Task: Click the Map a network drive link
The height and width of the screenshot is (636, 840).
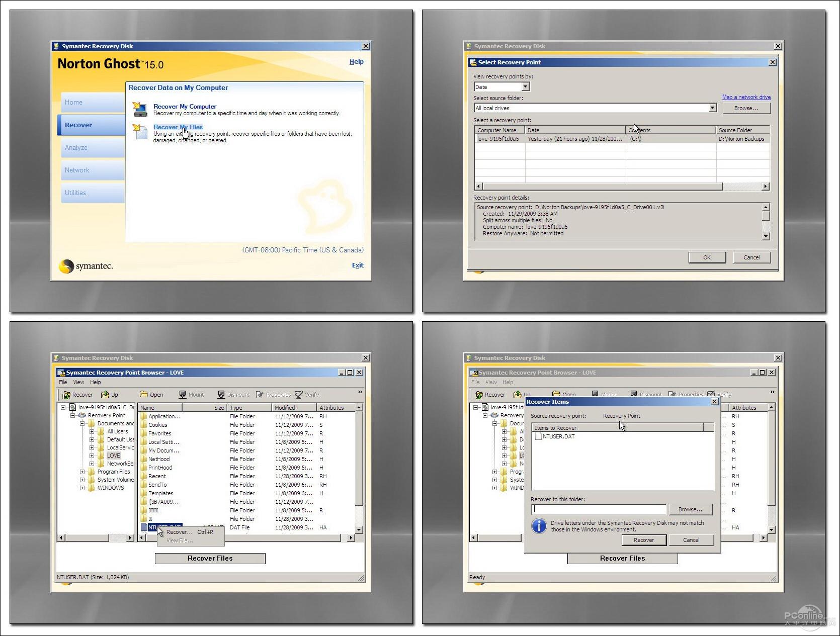Action: pyautogui.click(x=746, y=97)
